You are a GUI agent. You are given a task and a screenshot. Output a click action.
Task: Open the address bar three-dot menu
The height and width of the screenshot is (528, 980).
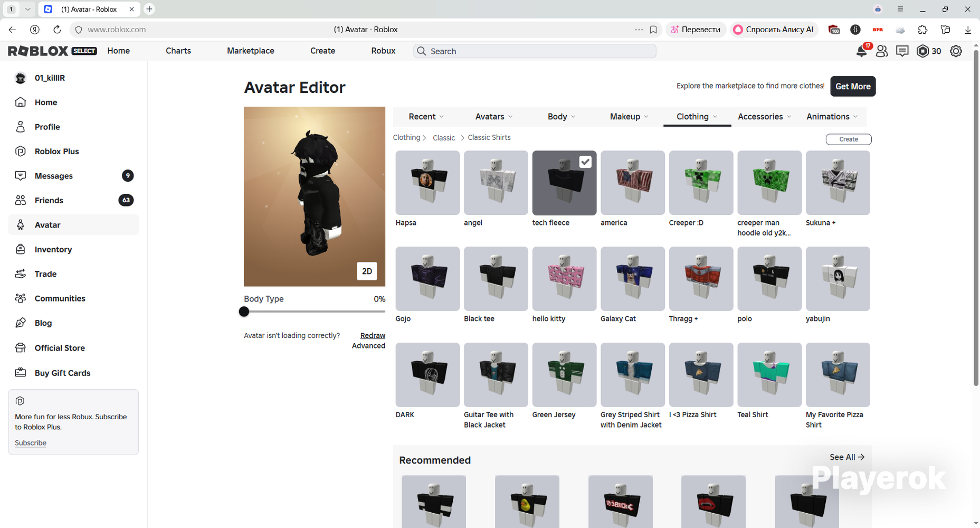(639, 30)
